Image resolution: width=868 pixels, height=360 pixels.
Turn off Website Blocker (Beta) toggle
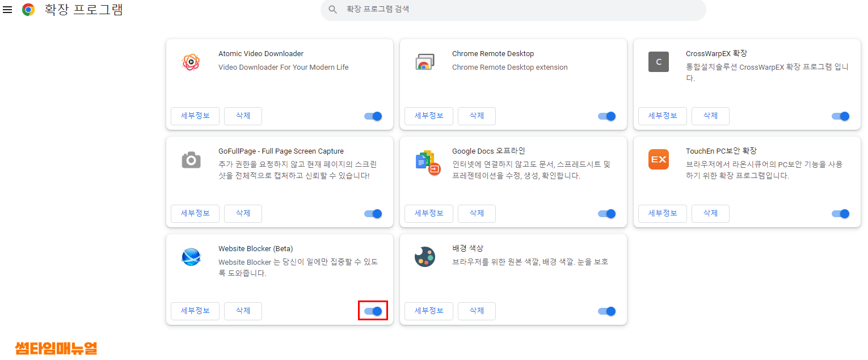(373, 311)
